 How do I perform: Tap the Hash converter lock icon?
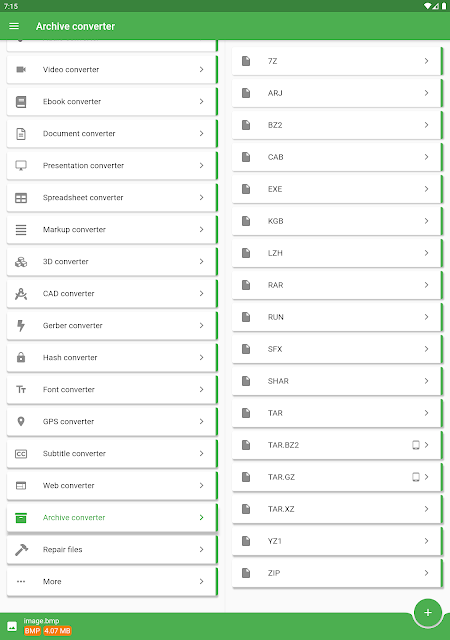click(21, 358)
